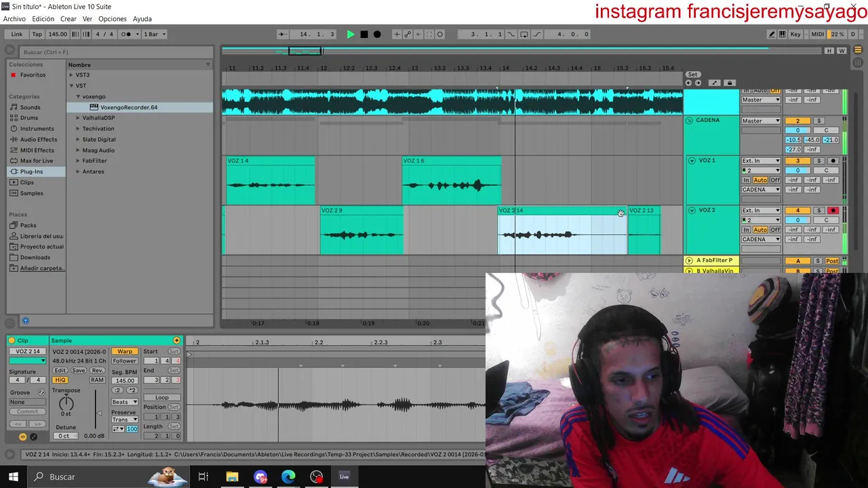Screen dimensions: 868x488
Task: Open Preserve Trans dropdown
Action: [125, 420]
